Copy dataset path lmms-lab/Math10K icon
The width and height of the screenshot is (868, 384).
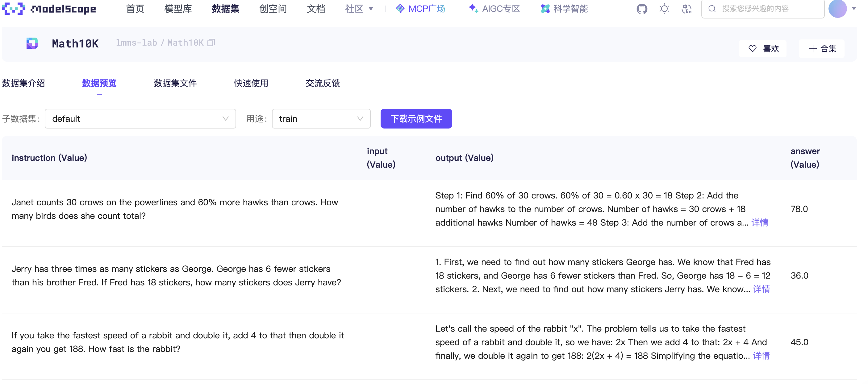[x=211, y=43]
